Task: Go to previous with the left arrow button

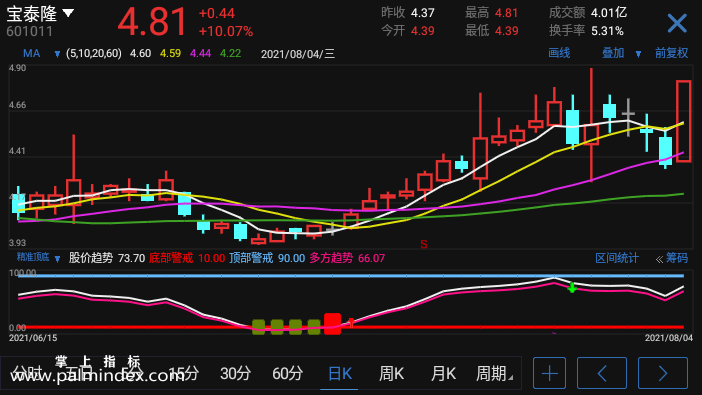Action: pos(602,373)
